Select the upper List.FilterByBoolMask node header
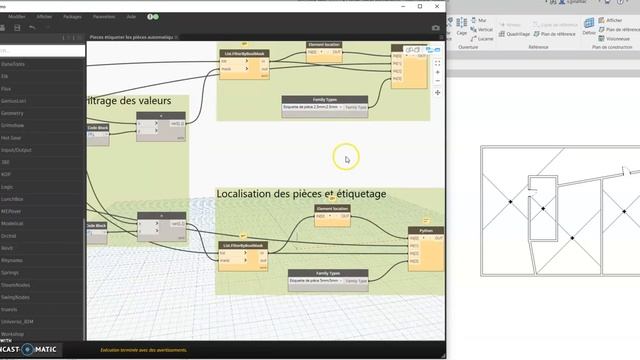640x360 pixels. [x=244, y=53]
